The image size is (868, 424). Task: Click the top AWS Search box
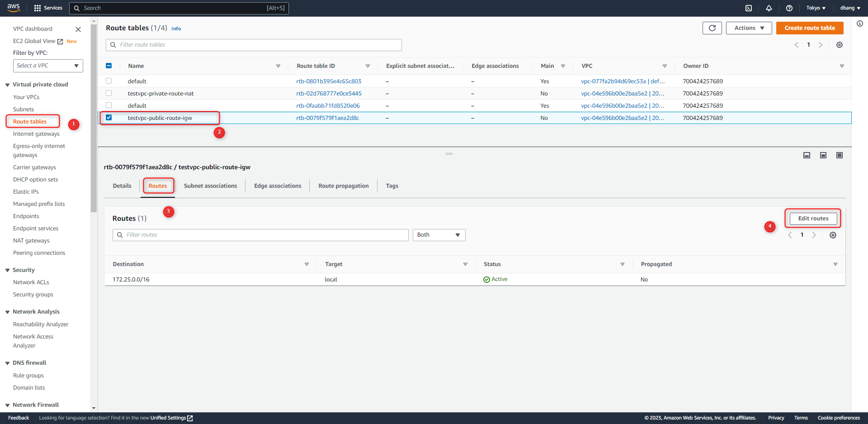[x=179, y=8]
